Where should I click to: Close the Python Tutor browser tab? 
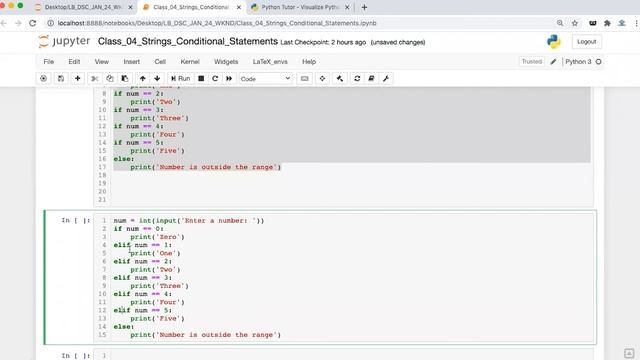(x=347, y=7)
